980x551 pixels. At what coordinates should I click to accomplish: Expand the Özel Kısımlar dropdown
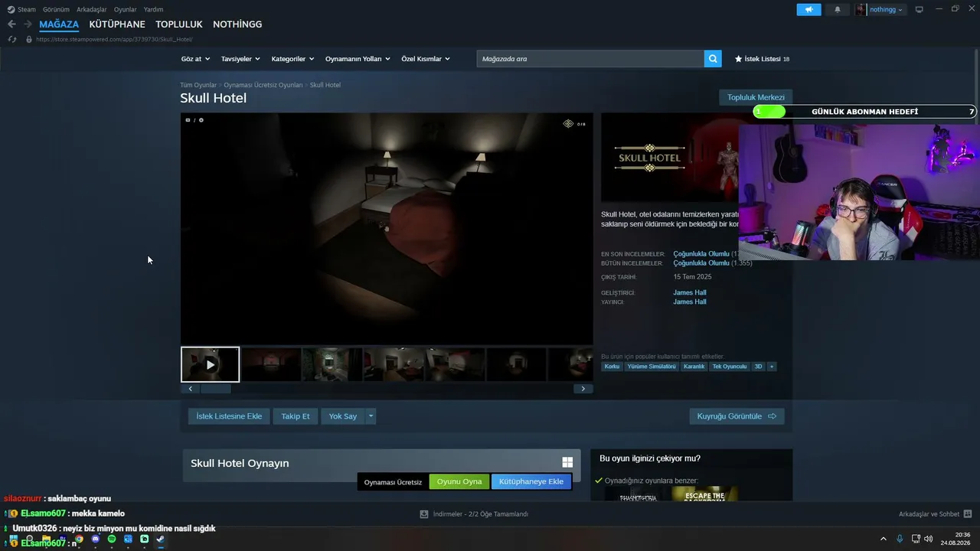point(426,59)
